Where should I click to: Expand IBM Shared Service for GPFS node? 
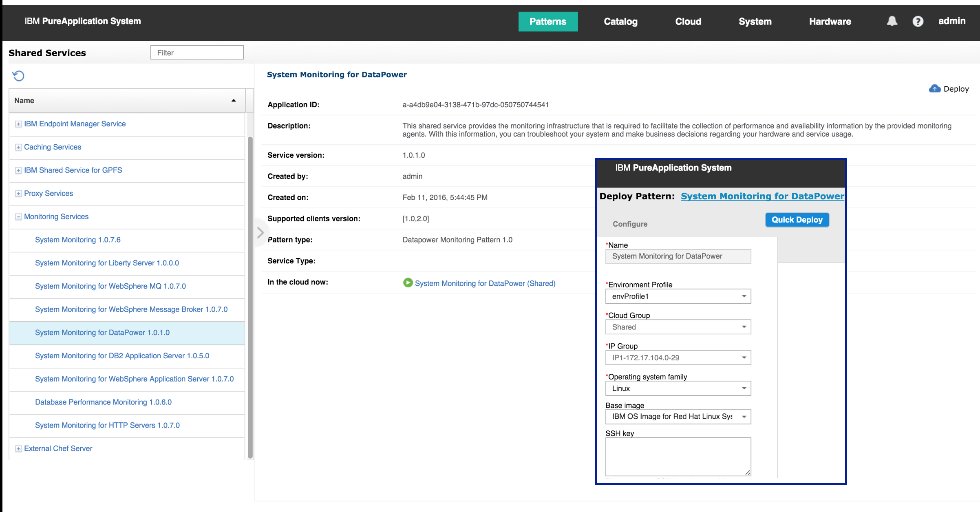click(18, 170)
